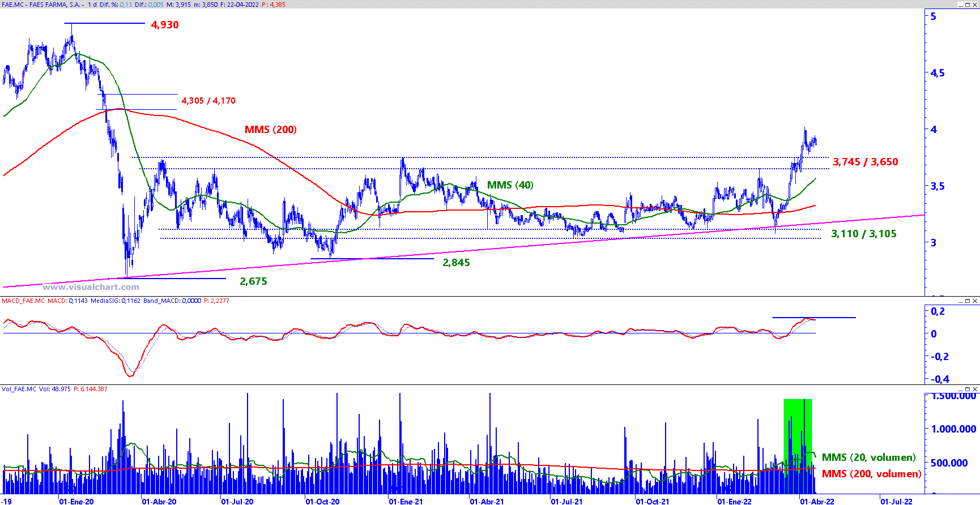Click the 01-Abr-20 date axis label

(x=159, y=502)
